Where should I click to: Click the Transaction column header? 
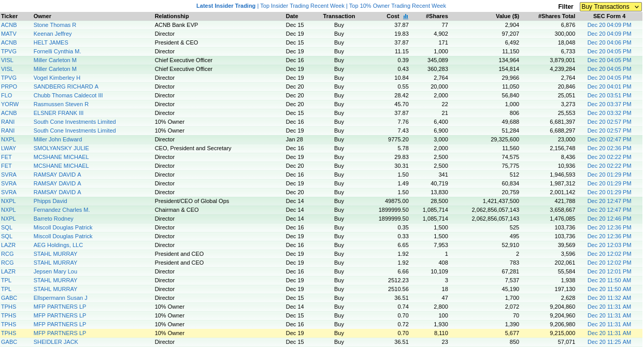[x=339, y=16]
